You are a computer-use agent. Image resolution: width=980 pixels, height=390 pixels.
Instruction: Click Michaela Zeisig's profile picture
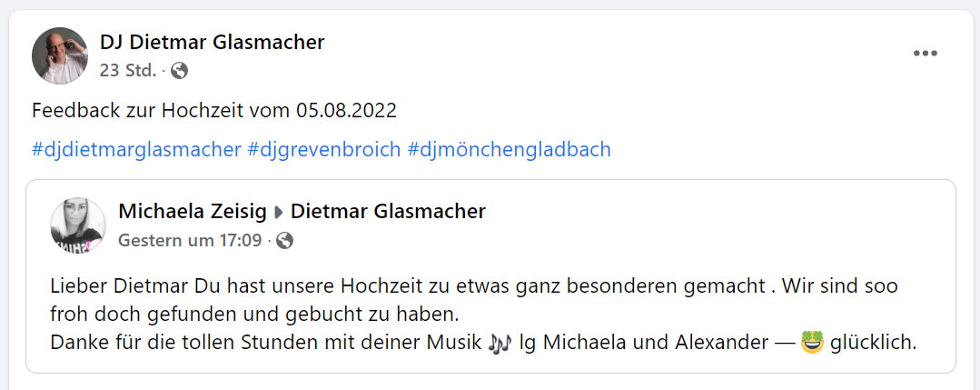[78, 225]
